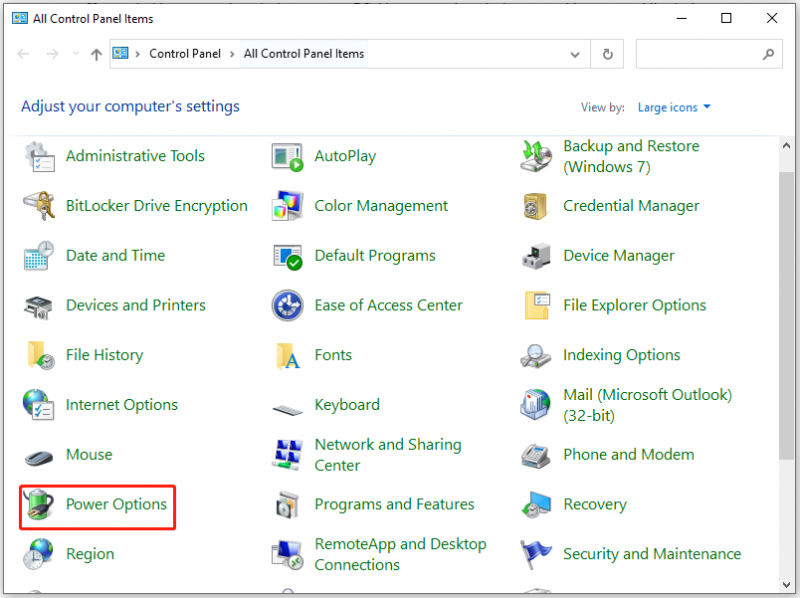This screenshot has height=598, width=800.
Task: Click the Device Manager icon
Action: [x=536, y=256]
